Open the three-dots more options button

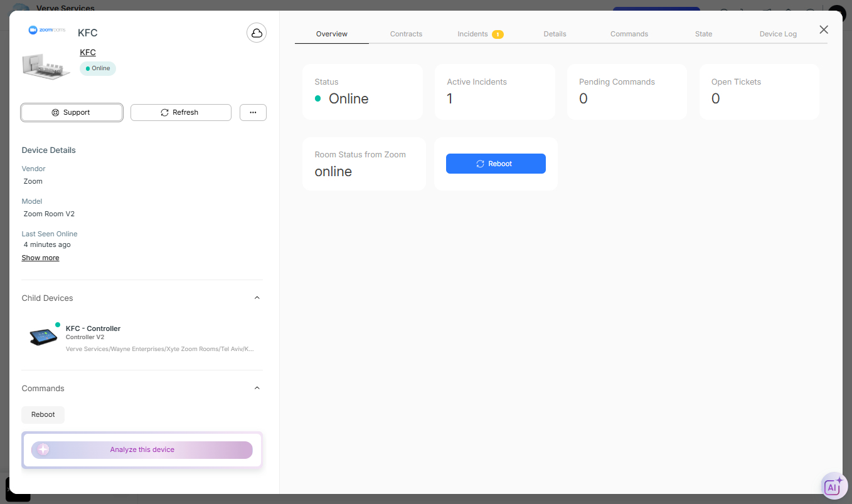(253, 112)
